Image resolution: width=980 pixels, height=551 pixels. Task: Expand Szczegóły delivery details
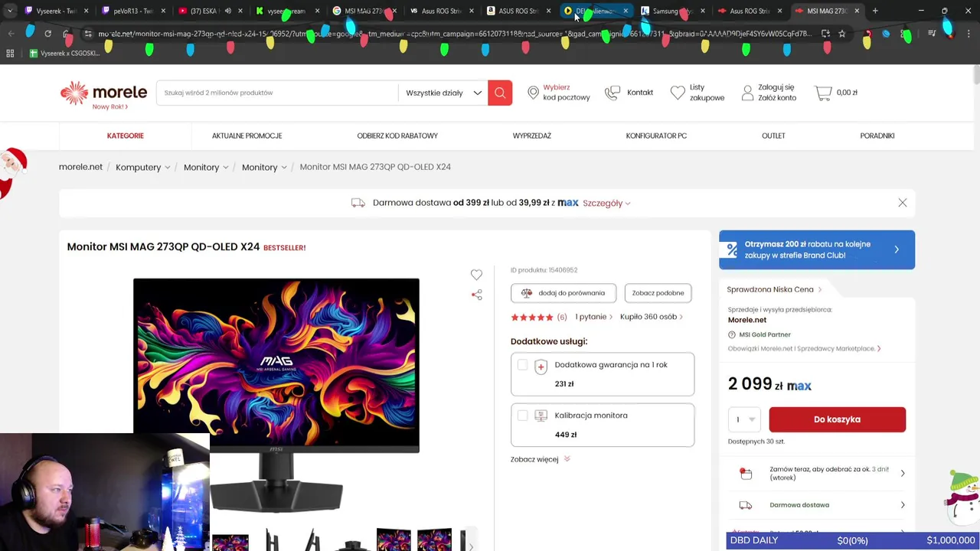(x=606, y=203)
